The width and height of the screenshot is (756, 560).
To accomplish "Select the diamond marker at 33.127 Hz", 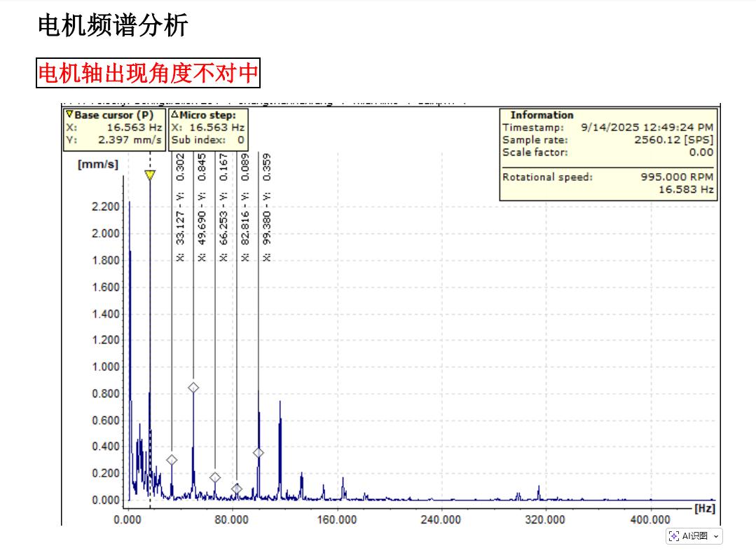I will click(x=172, y=460).
